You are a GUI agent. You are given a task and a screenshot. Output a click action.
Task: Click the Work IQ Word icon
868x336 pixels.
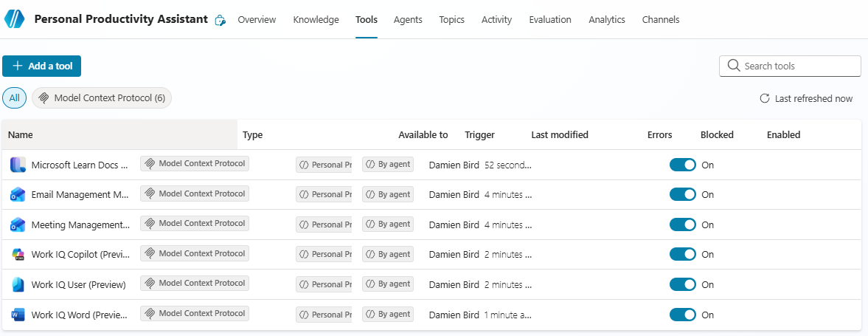(18, 315)
